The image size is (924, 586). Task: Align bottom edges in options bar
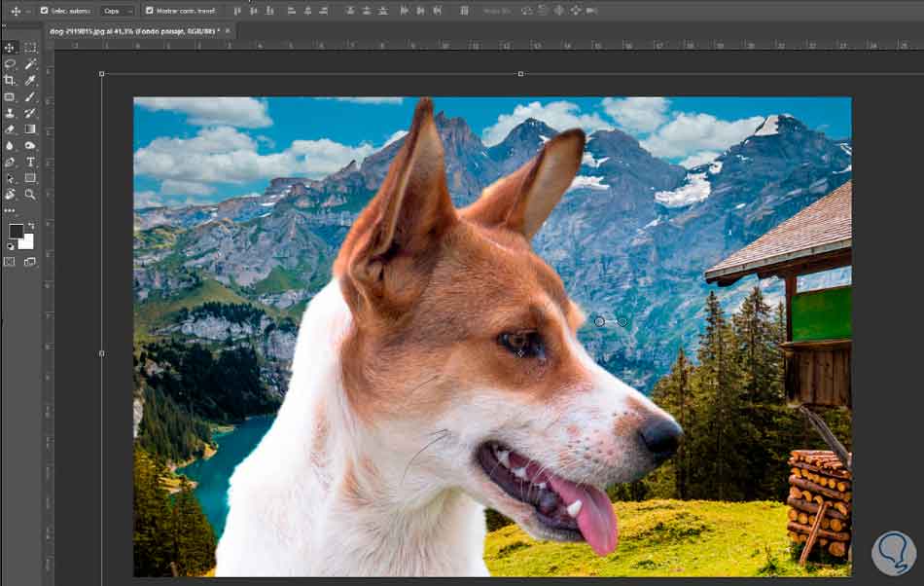point(269,11)
